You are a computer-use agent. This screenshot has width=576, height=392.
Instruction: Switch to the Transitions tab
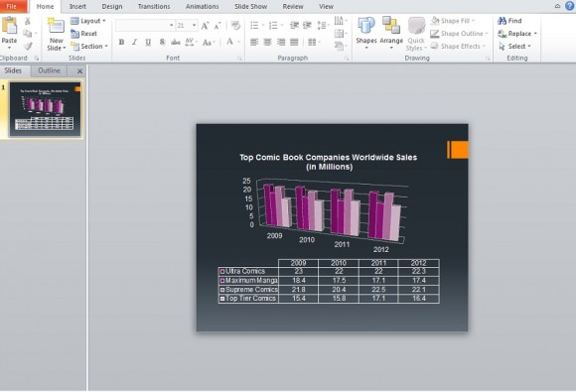pyautogui.click(x=154, y=7)
